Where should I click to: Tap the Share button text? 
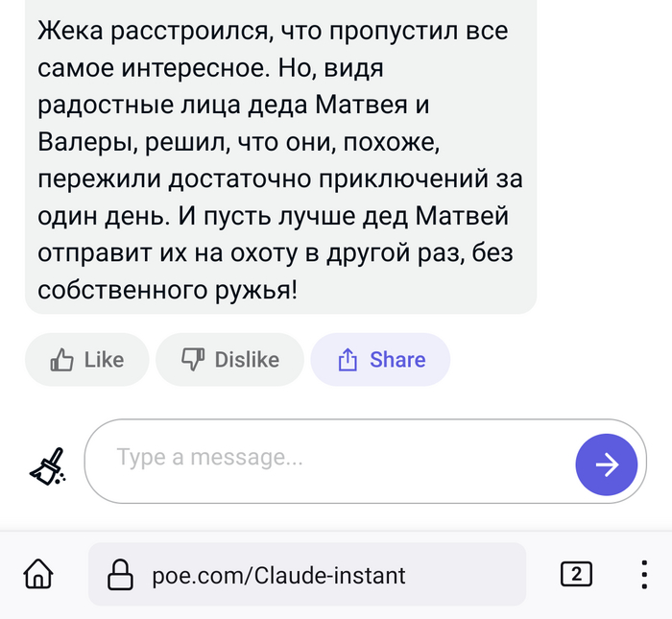(x=397, y=360)
